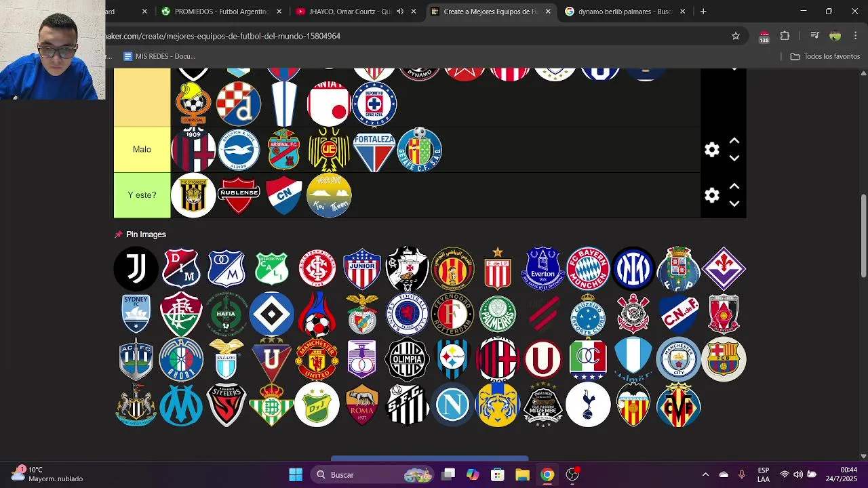The image size is (868, 488).
Task: Open the Chrome three-dot menu
Action: 855,36
